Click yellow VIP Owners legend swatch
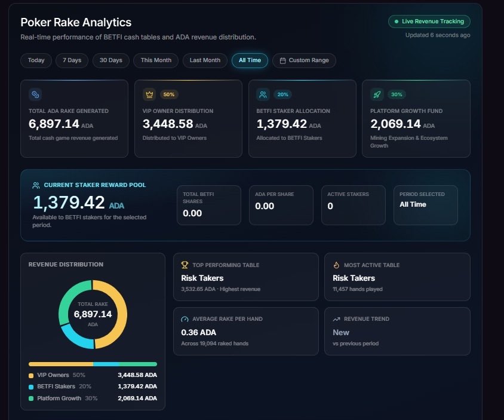Screen dimensions: 504x420 [31, 376]
